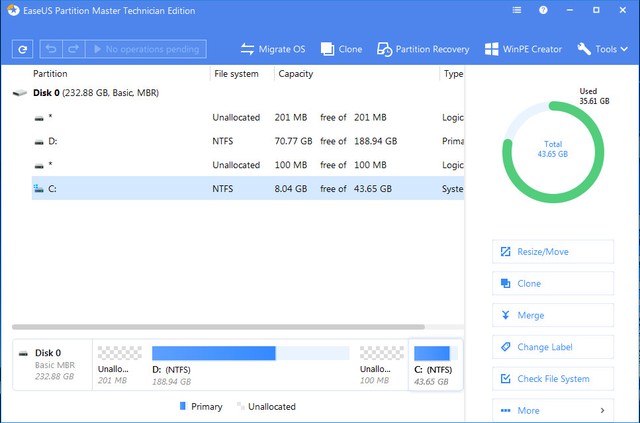The height and width of the screenshot is (423, 640).
Task: Open the help question mark icon
Action: (543, 10)
